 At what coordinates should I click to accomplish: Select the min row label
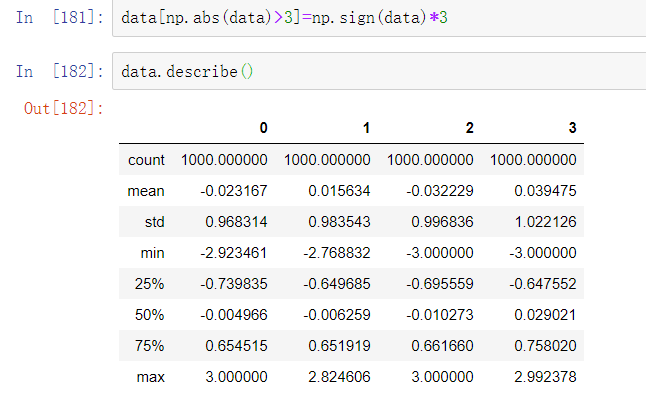(x=152, y=253)
